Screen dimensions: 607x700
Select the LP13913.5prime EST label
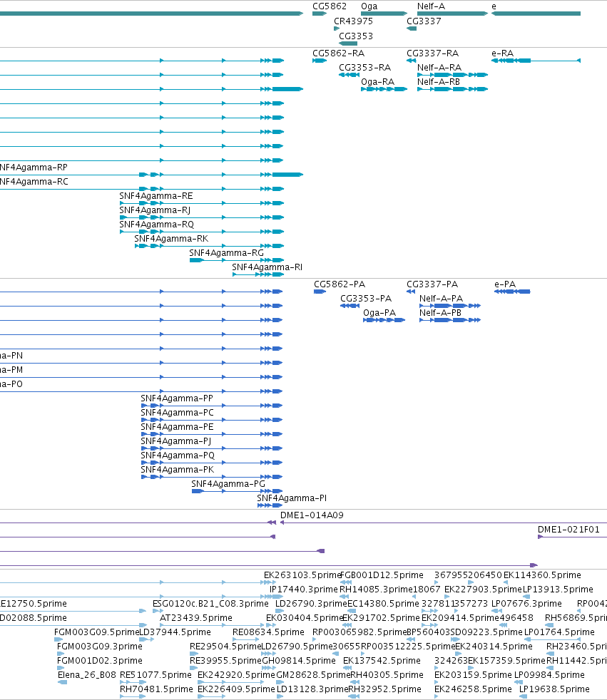click(x=558, y=590)
